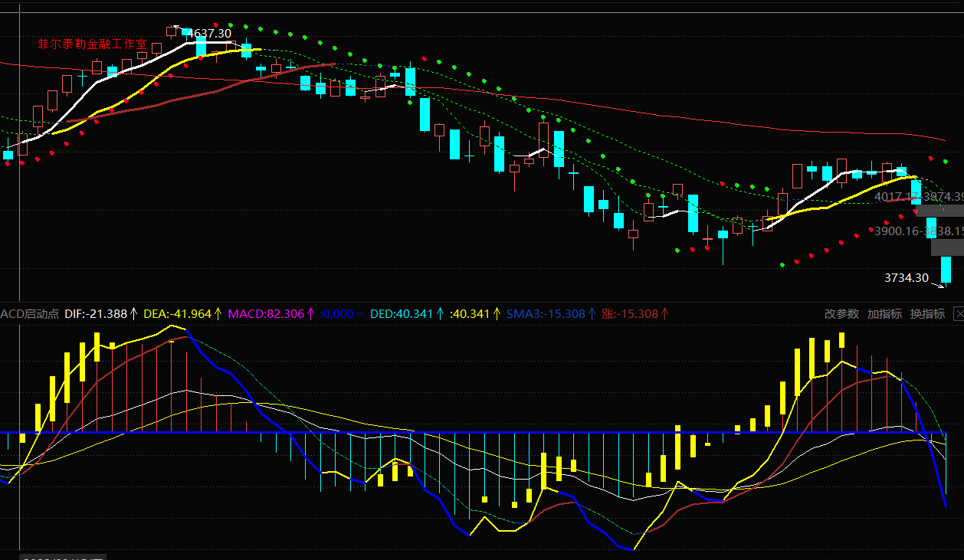Click the cyan DED value label
The image size is (964, 560).
click(x=402, y=314)
